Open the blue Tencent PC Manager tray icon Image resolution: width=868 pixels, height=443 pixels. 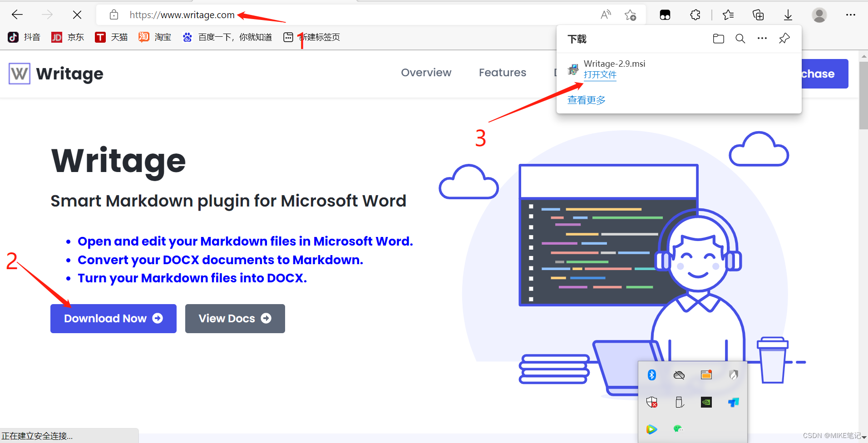click(734, 402)
